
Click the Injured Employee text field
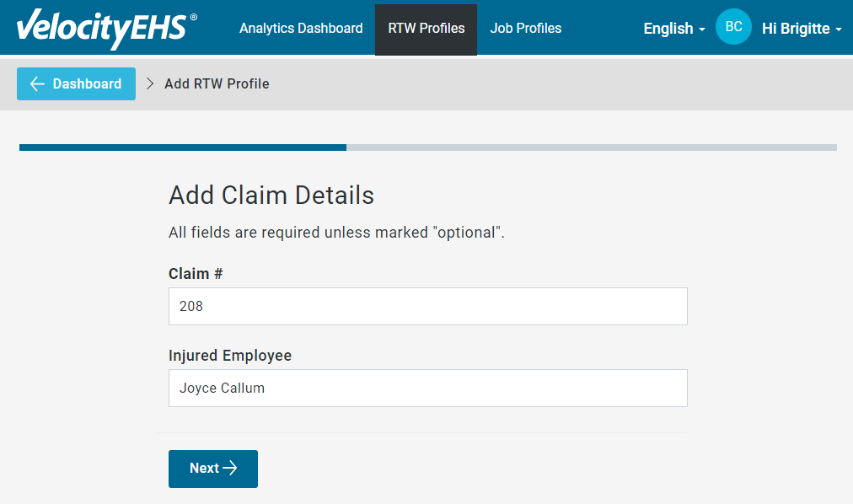point(428,389)
